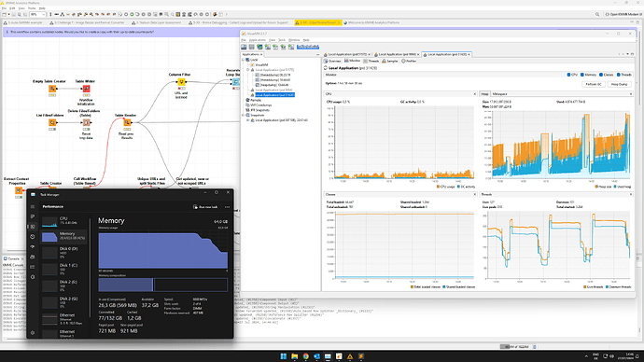Open the Task Manager hamburger navigation menu
Screen dimensions: 644x362
33,206
